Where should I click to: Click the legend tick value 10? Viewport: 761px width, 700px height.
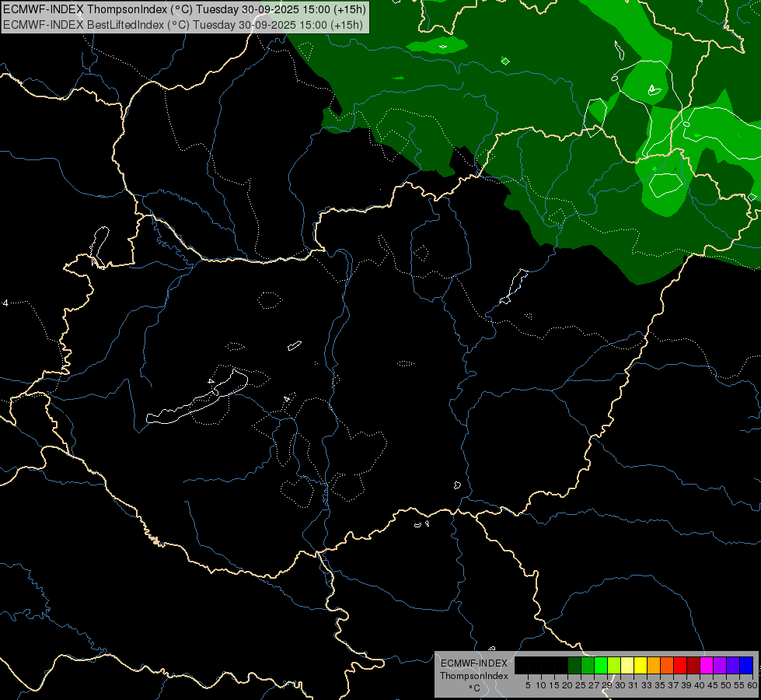click(541, 685)
